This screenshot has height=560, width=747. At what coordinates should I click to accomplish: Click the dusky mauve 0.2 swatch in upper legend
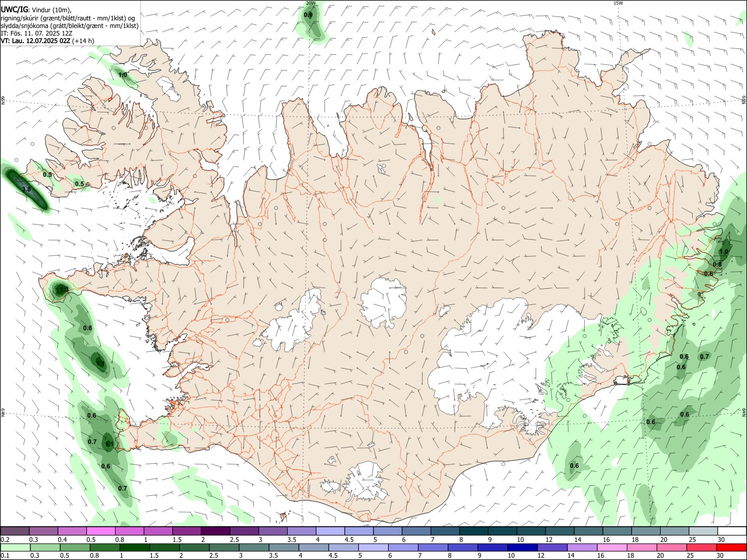(15, 531)
